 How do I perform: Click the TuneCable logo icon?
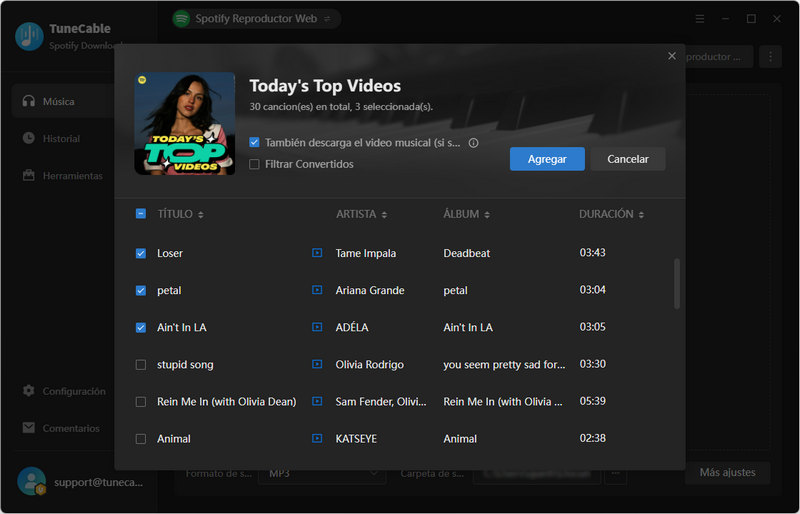(x=29, y=36)
